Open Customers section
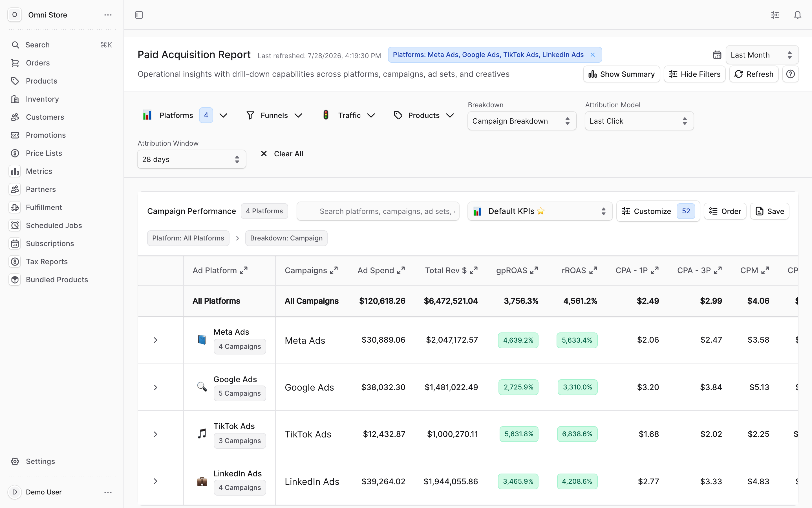This screenshot has width=812, height=508. pyautogui.click(x=62, y=117)
